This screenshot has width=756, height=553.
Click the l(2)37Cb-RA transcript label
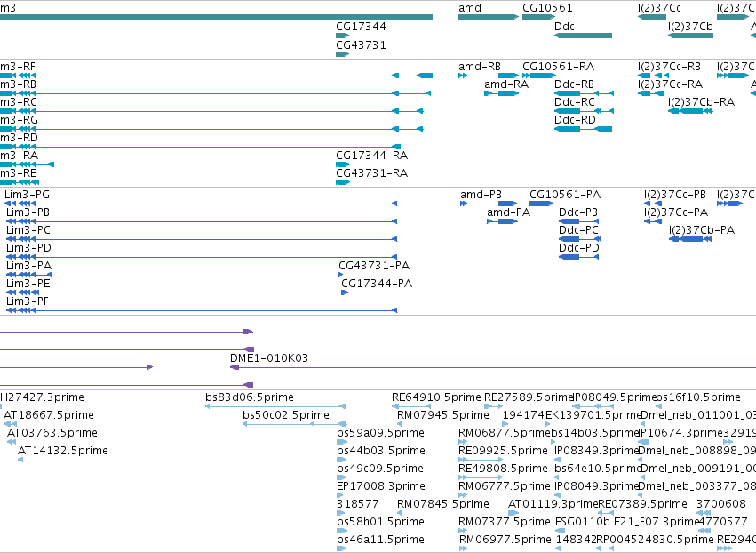pyautogui.click(x=702, y=102)
